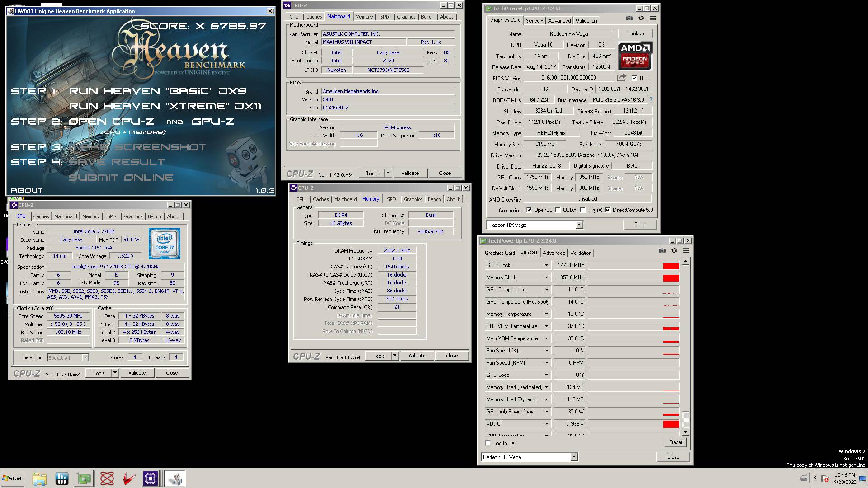Click Validate in the CPU-Z Memory window
Viewport: 868px width, 488px height.
(417, 356)
